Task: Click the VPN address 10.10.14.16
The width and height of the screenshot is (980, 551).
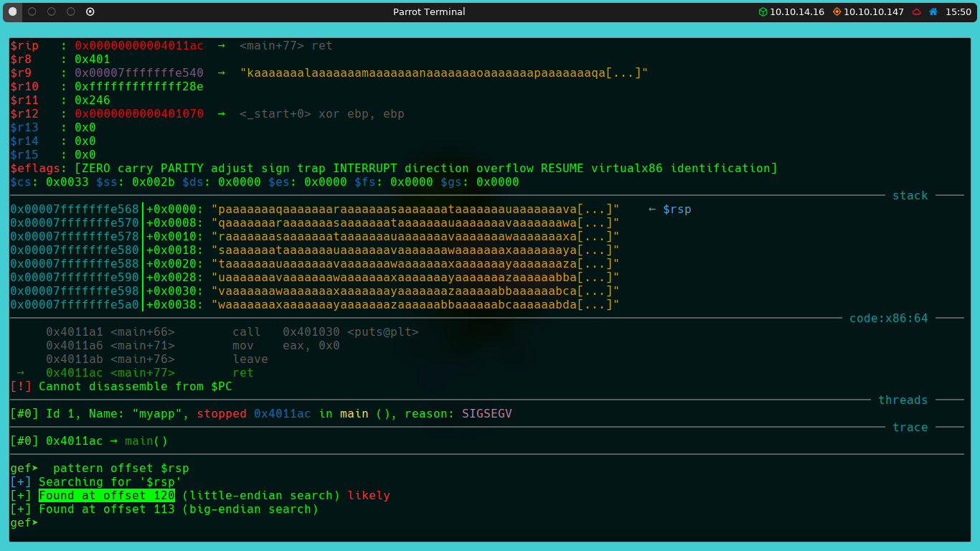Action: pos(797,11)
